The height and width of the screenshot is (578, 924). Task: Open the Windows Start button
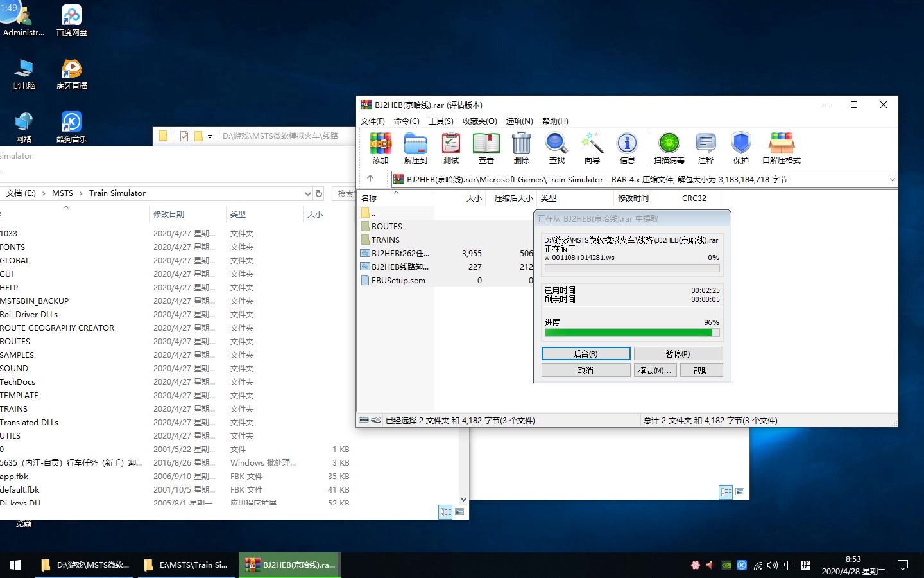15,565
